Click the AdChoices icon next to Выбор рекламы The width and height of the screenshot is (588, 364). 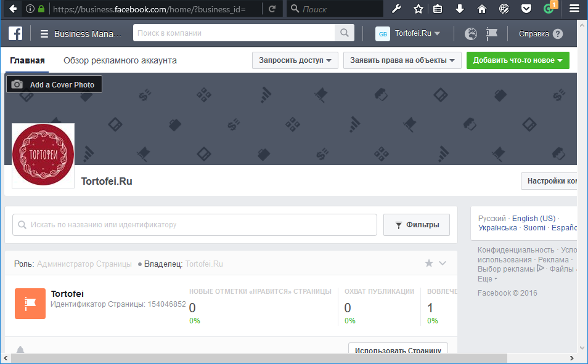tap(541, 269)
